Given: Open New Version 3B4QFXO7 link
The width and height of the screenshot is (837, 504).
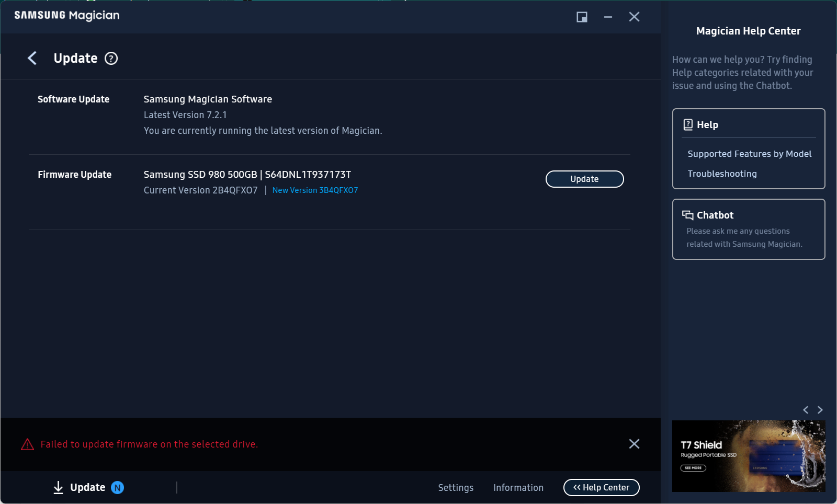Looking at the screenshot, I should point(314,190).
